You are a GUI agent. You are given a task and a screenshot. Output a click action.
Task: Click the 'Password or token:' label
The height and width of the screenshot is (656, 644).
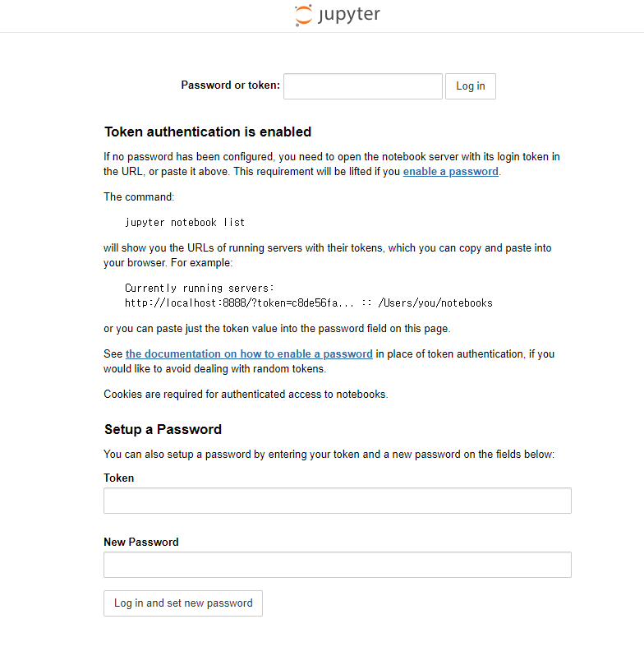(x=231, y=85)
